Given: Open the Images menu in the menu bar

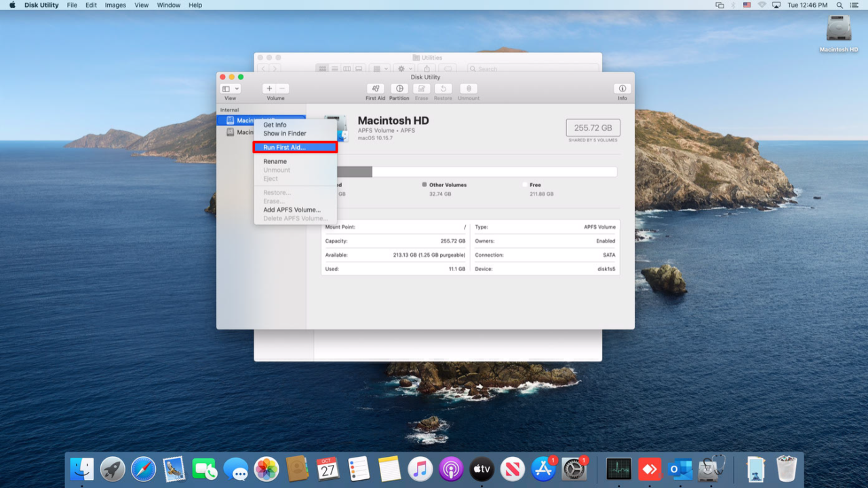Looking at the screenshot, I should tap(115, 5).
